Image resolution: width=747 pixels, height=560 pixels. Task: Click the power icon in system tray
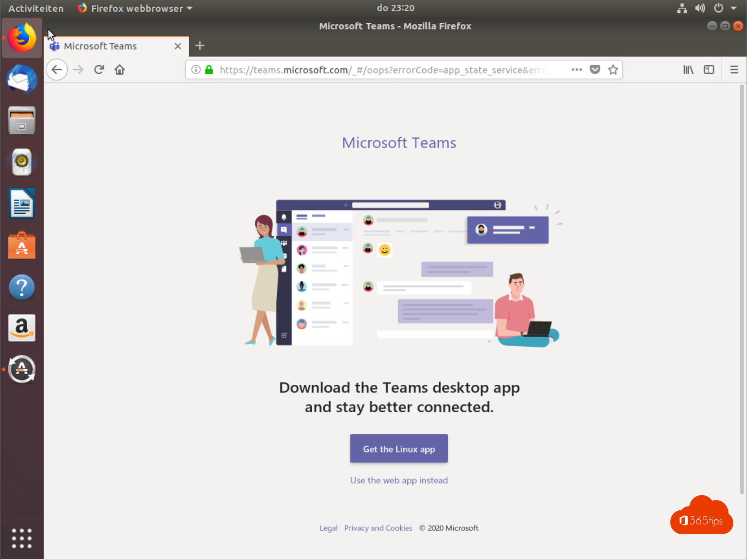point(719,8)
